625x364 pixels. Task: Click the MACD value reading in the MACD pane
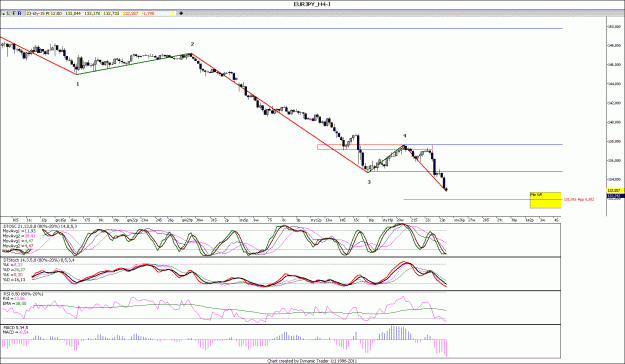click(24, 332)
